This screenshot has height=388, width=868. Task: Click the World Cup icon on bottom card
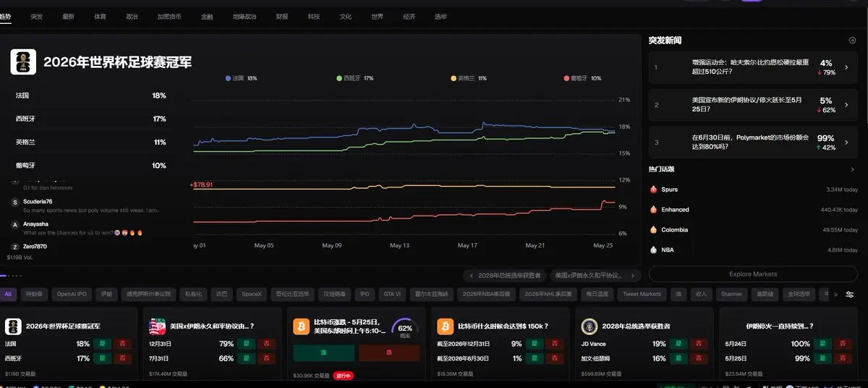click(13, 326)
